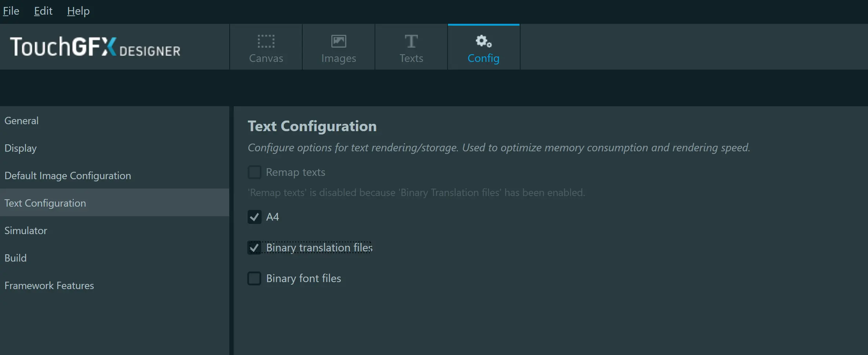Image resolution: width=868 pixels, height=355 pixels.
Task: Open the Build settings section
Action: point(114,258)
